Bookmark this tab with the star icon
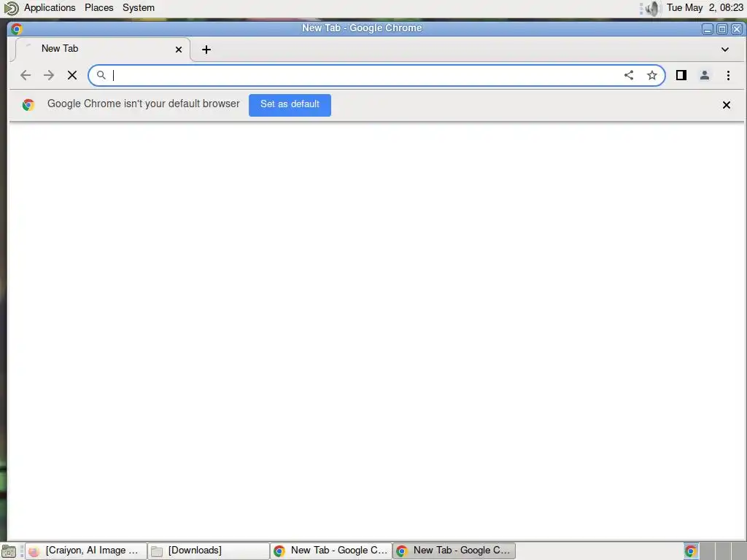The height and width of the screenshot is (560, 747). tap(651, 75)
